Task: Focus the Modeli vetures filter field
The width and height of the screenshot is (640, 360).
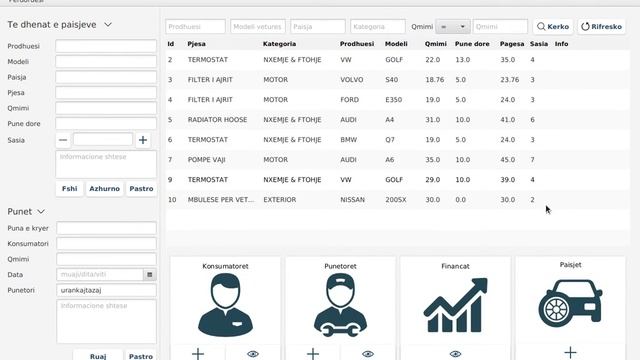Action: [x=258, y=27]
